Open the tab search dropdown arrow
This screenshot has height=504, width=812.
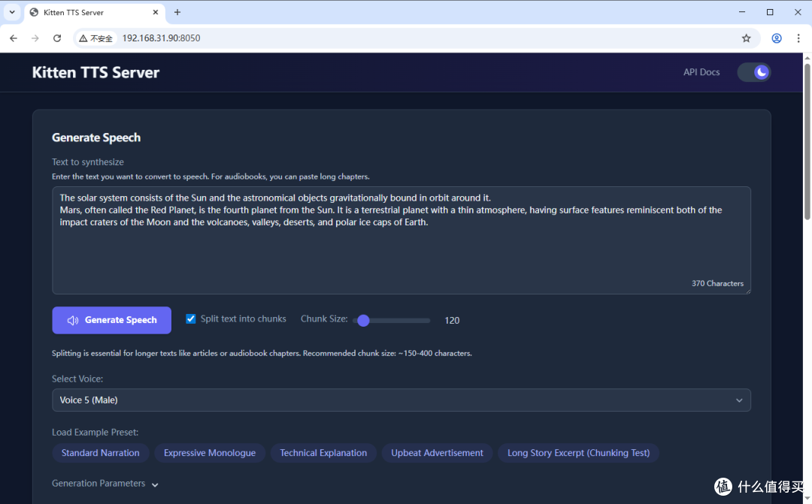tap(12, 12)
